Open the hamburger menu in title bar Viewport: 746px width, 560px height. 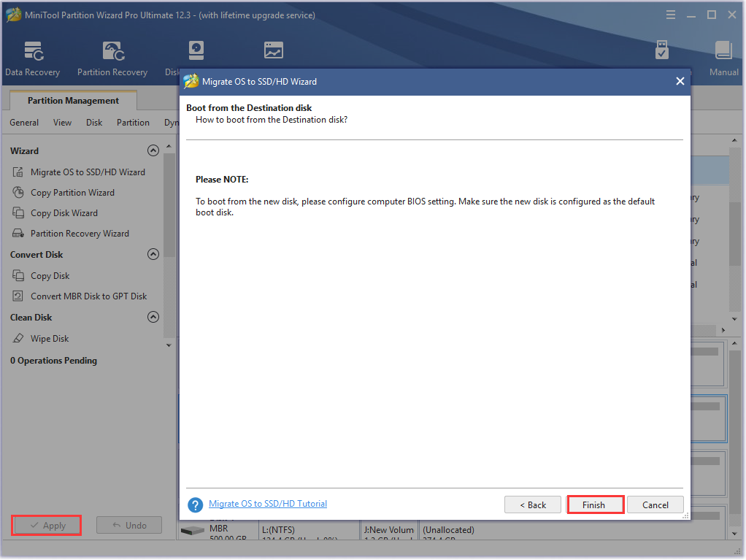click(670, 15)
